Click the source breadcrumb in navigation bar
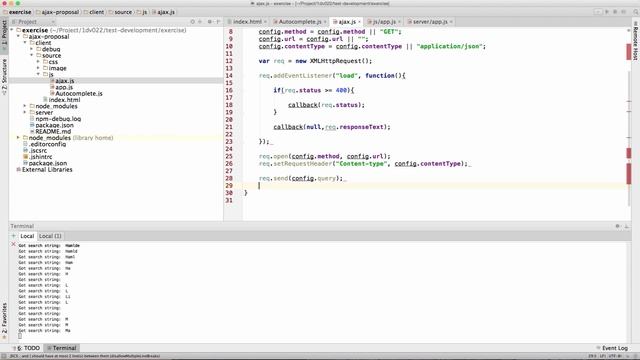The height and width of the screenshot is (360, 640). click(120, 12)
